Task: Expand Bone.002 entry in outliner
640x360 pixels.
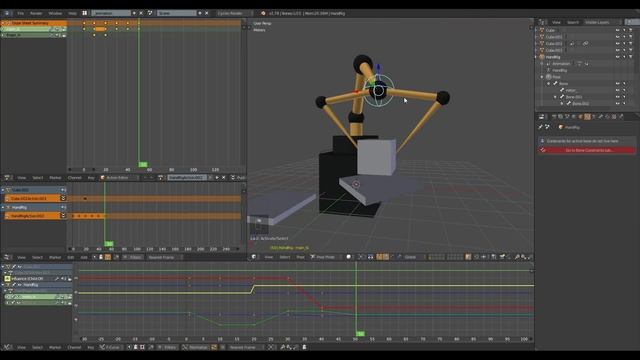Action: click(562, 104)
